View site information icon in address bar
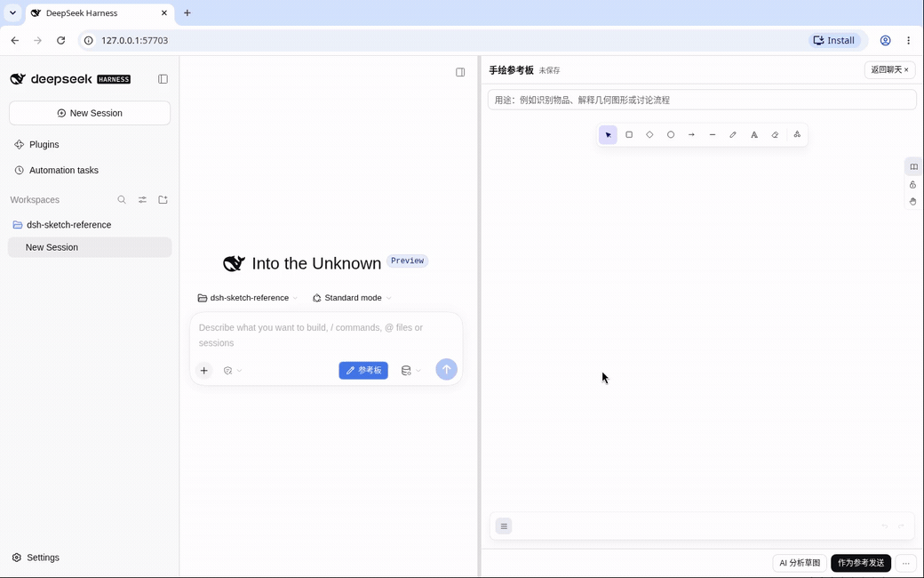924x578 pixels. click(88, 40)
